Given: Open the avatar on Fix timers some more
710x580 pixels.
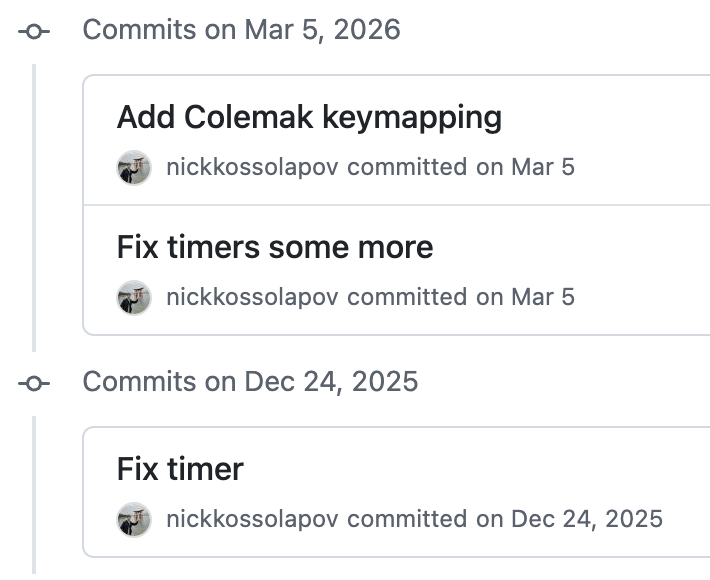Looking at the screenshot, I should click(x=134, y=297).
